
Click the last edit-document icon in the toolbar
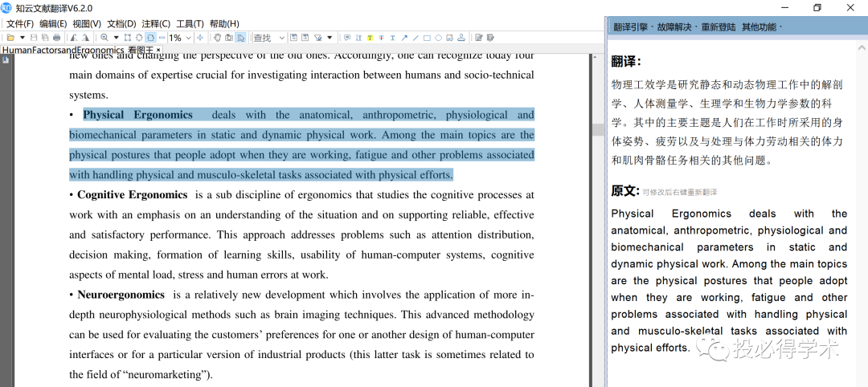(x=490, y=38)
